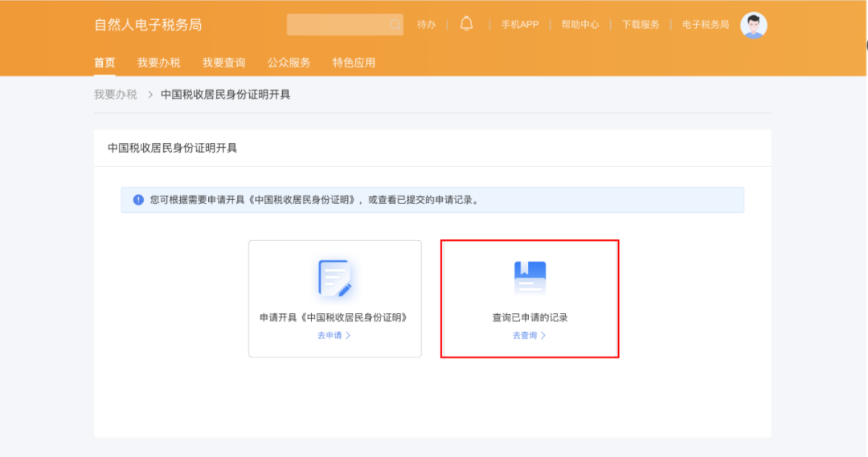The width and height of the screenshot is (868, 457).
Task: Open the 待办 to-do list
Action: 426,25
